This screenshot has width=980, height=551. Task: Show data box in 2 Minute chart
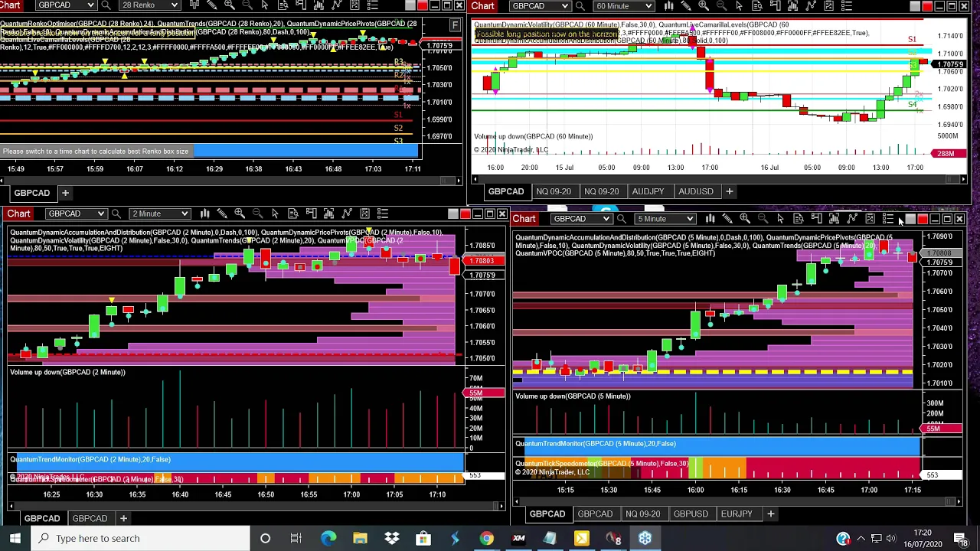(x=293, y=214)
